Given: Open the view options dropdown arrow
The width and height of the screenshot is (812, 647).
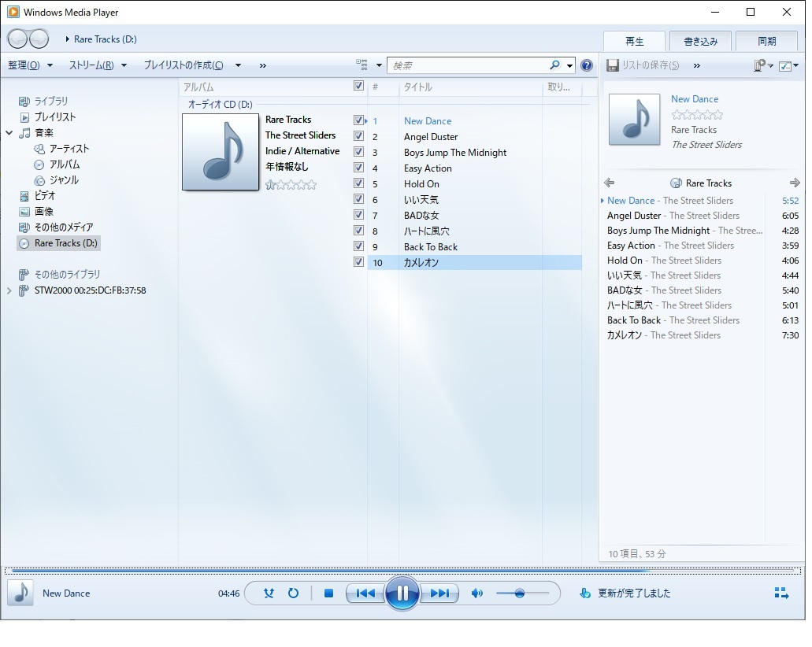Looking at the screenshot, I should pyautogui.click(x=379, y=65).
